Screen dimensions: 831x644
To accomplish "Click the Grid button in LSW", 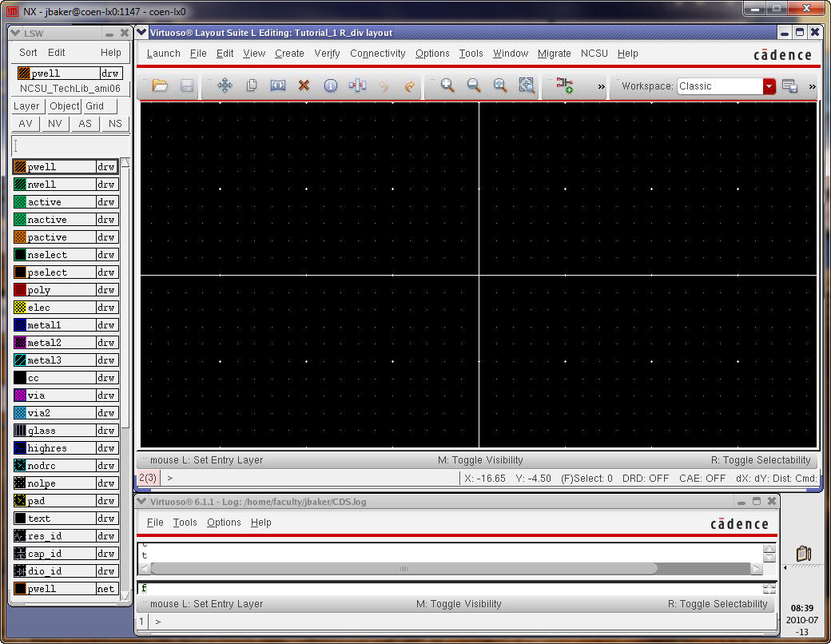I will point(95,106).
